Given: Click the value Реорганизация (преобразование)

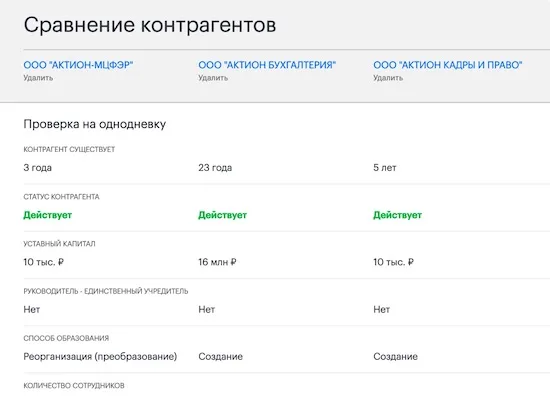Looking at the screenshot, I should [100, 357].
